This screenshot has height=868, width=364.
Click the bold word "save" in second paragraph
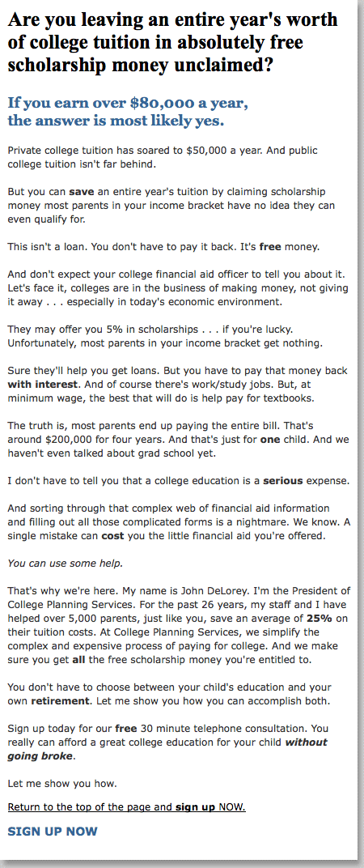coord(82,192)
